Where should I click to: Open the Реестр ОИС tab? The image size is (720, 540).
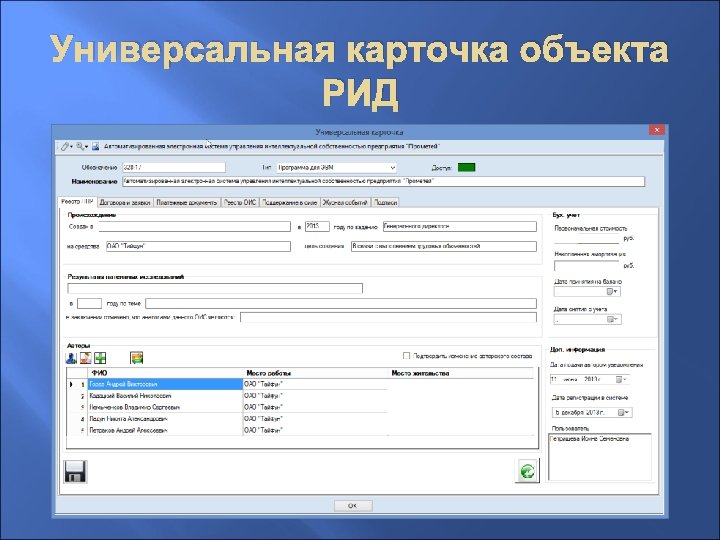240,202
